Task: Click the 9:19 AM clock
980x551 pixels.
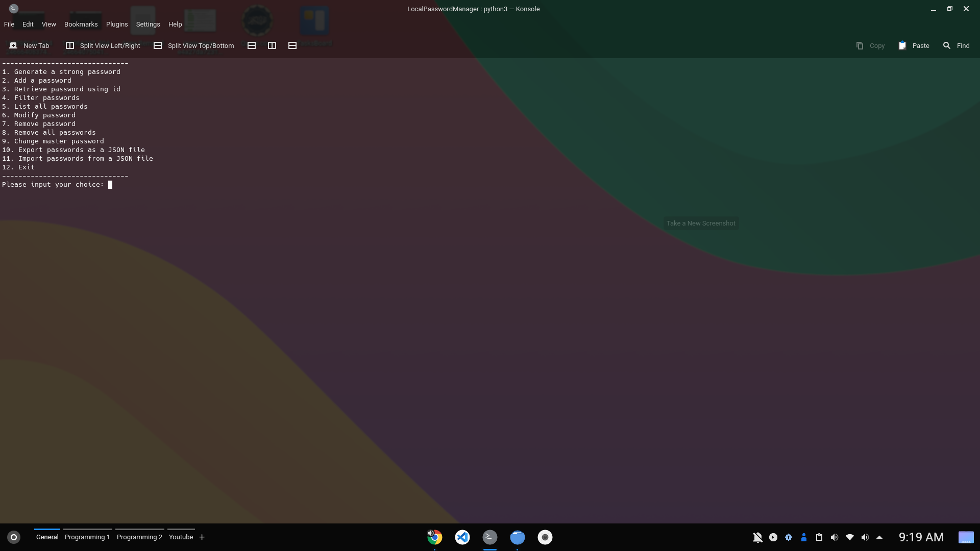Action: pyautogui.click(x=921, y=537)
